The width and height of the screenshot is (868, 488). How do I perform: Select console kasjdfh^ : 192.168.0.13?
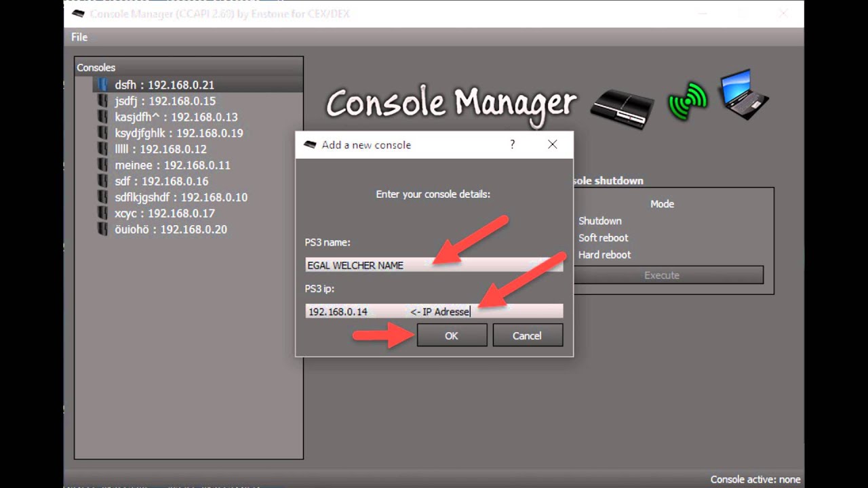click(176, 117)
